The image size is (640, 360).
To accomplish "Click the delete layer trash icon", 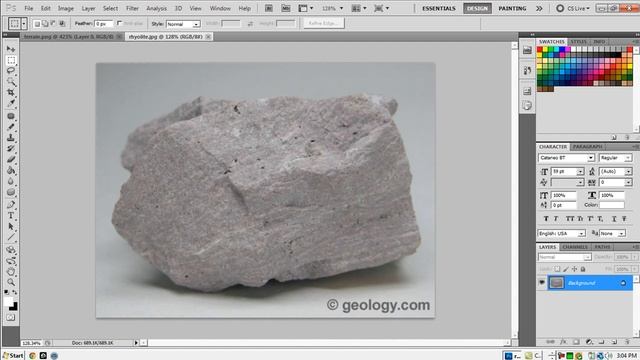I will 627,342.
